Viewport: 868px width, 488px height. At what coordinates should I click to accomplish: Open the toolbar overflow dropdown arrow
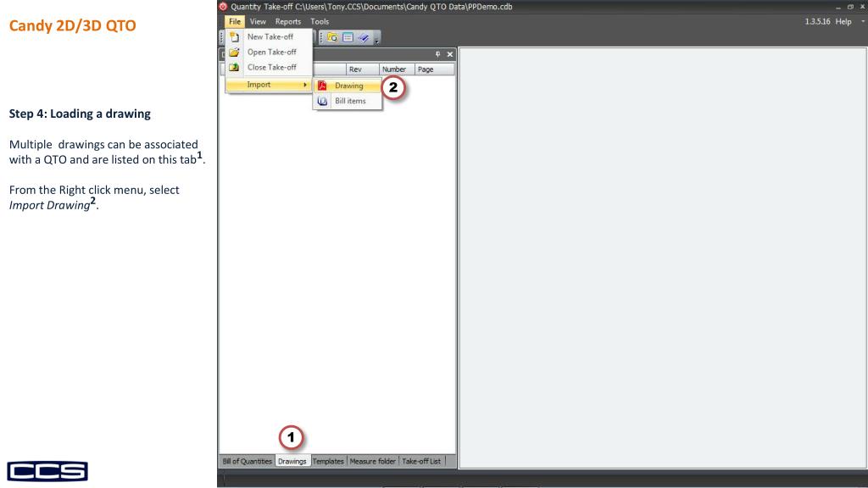pyautogui.click(x=377, y=39)
